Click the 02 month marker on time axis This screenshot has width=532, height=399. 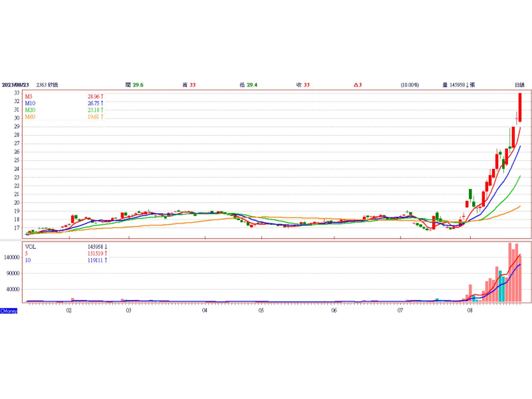click(x=69, y=311)
